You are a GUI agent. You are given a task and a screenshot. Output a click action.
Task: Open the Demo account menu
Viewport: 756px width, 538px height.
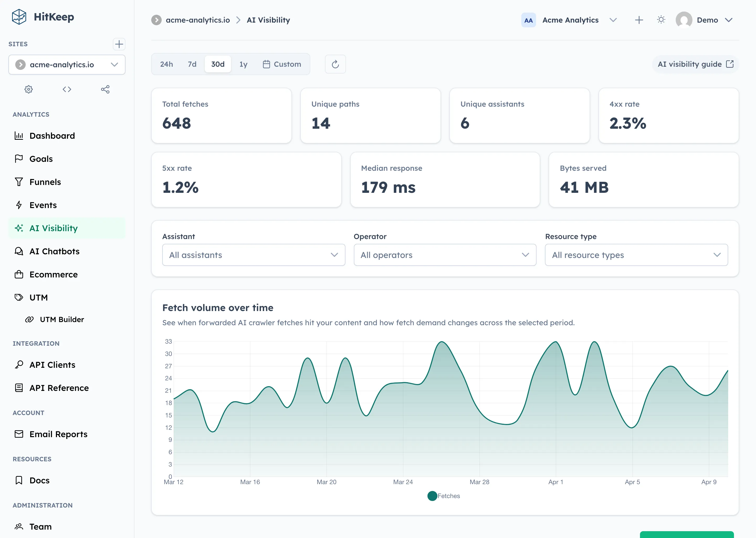point(707,20)
